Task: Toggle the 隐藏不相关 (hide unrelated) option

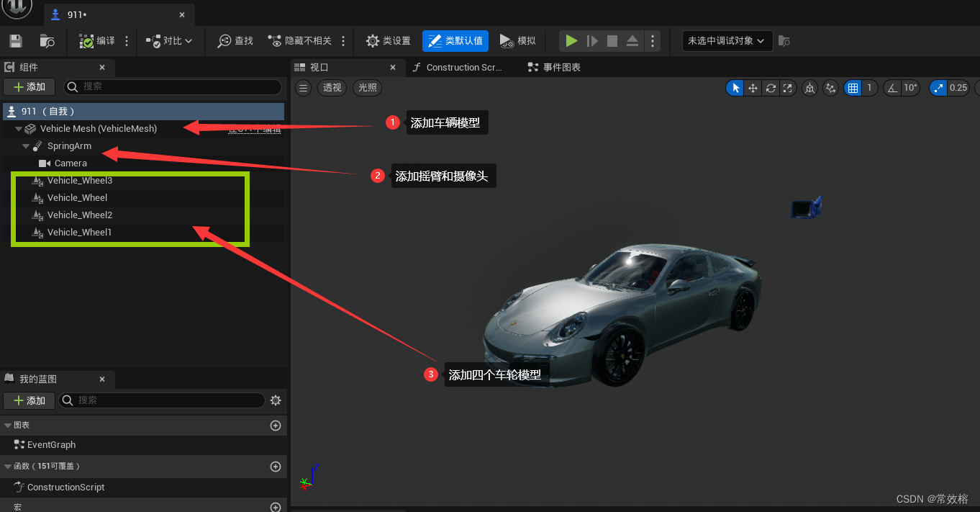Action: click(299, 40)
